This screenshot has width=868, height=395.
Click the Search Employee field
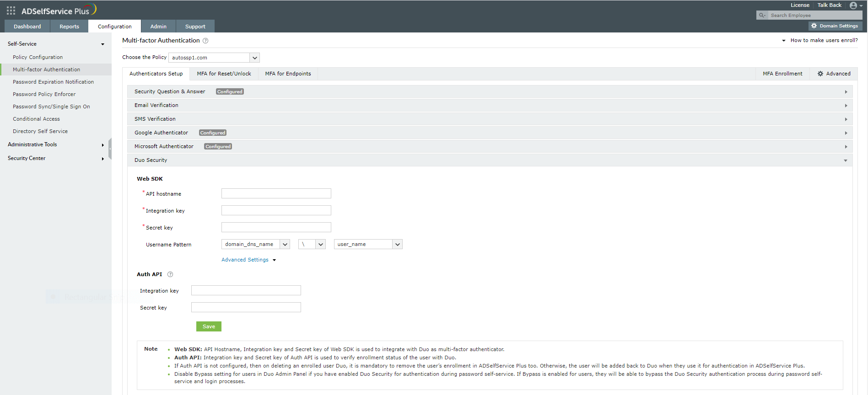(814, 16)
